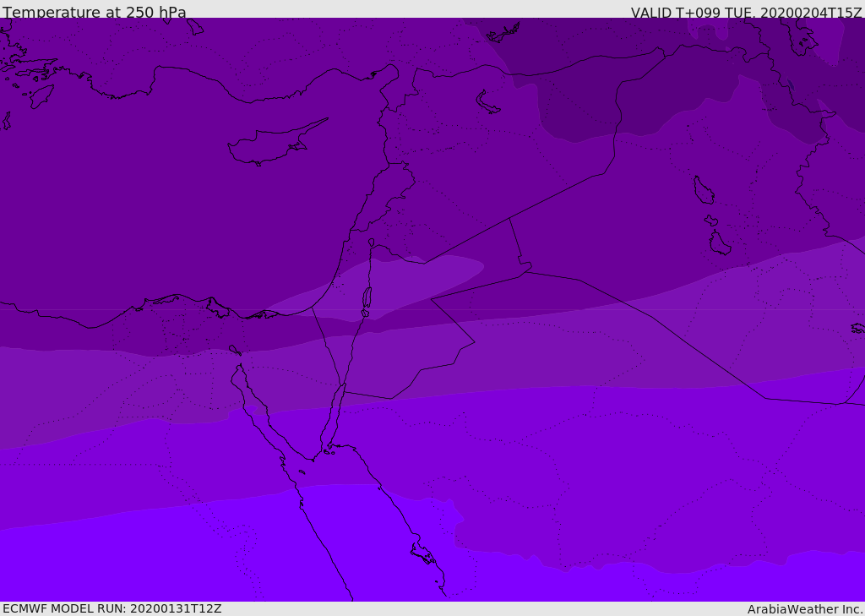Image resolution: width=865 pixels, height=616 pixels.
Task: Click the 'ECMWF MODEL RUN: 20200131T12Z' label
Action: [112, 609]
